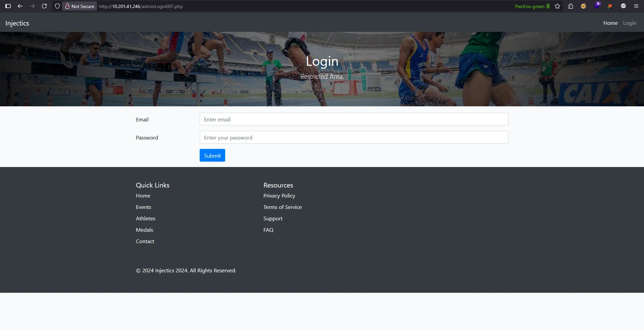Reload the current page
The image size is (644, 330).
(44, 6)
